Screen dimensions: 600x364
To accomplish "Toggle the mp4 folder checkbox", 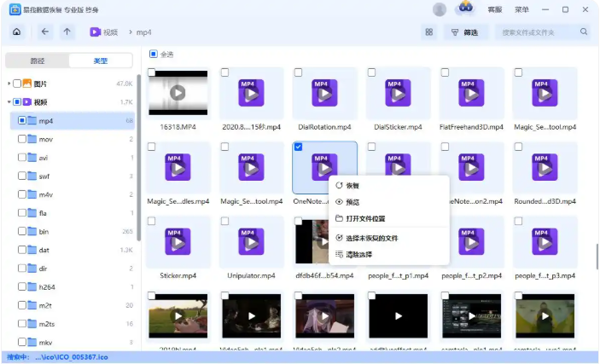I will tap(22, 120).
